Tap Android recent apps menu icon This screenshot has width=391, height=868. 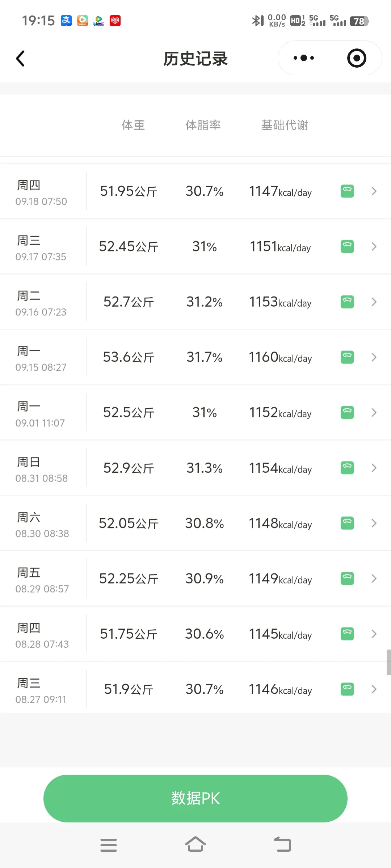[109, 845]
